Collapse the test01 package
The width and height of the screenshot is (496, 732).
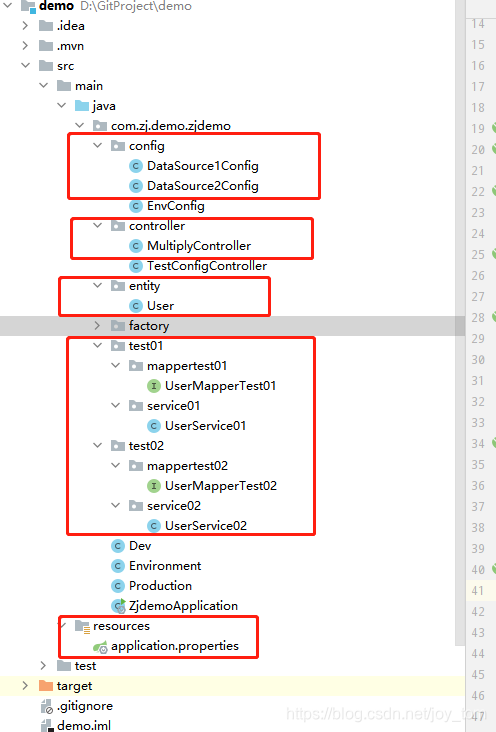[98, 345]
